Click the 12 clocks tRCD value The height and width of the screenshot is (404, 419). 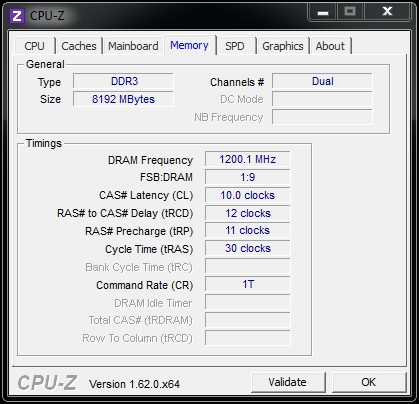pos(248,213)
